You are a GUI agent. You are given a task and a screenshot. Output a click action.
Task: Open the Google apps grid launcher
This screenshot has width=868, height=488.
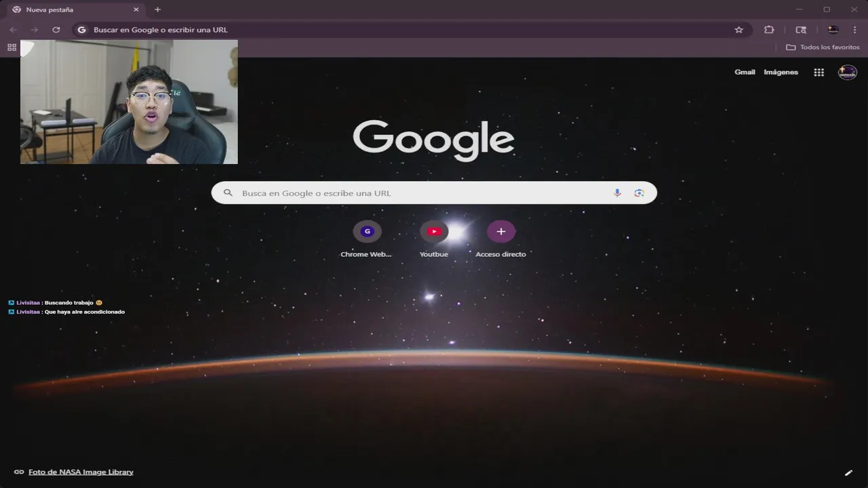point(819,73)
